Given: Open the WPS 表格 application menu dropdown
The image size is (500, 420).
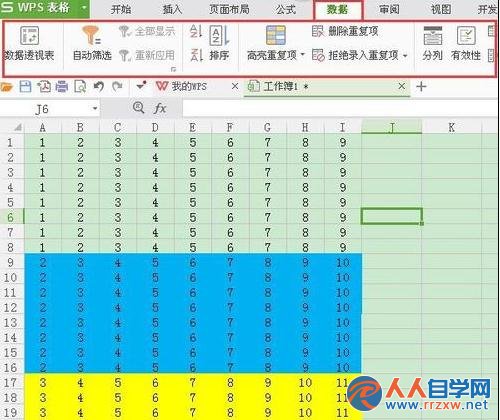Looking at the screenshot, I should [x=84, y=7].
